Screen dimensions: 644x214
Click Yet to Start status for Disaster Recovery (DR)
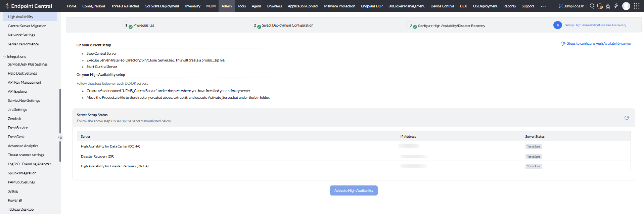point(534,157)
